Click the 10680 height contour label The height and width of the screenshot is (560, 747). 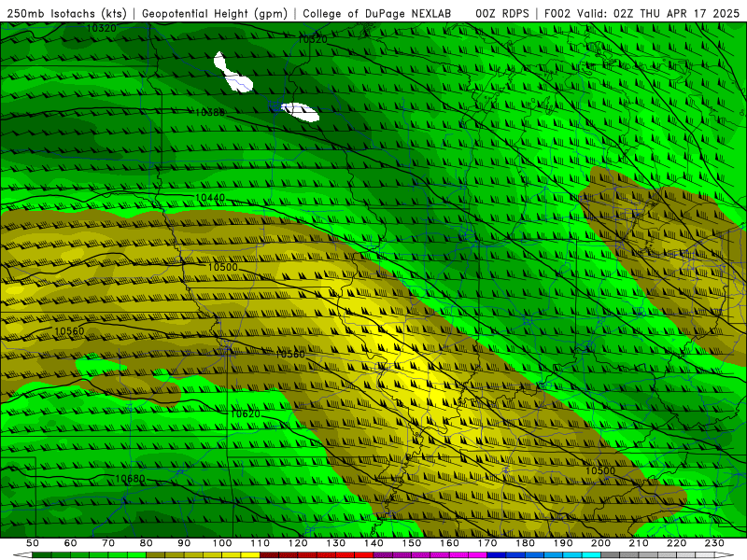click(130, 478)
